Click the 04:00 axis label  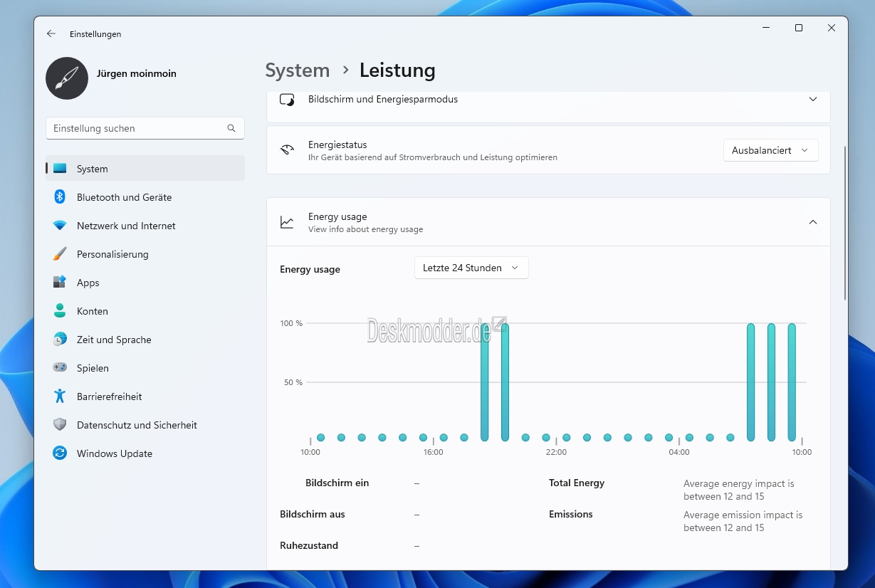(679, 452)
